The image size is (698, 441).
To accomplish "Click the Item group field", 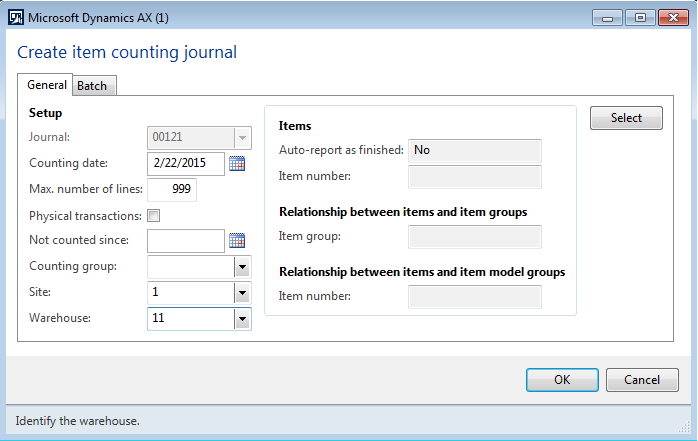I will click(x=475, y=237).
